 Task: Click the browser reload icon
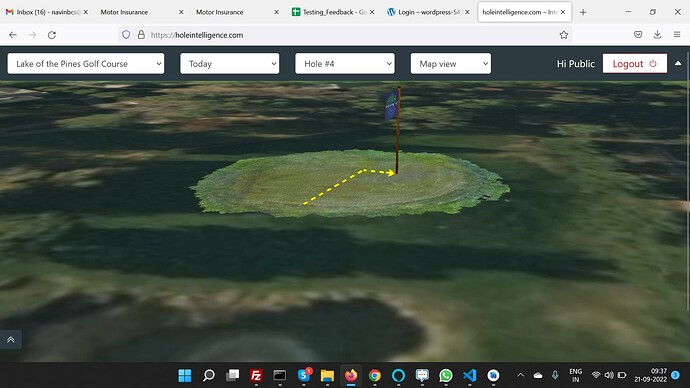coord(51,35)
